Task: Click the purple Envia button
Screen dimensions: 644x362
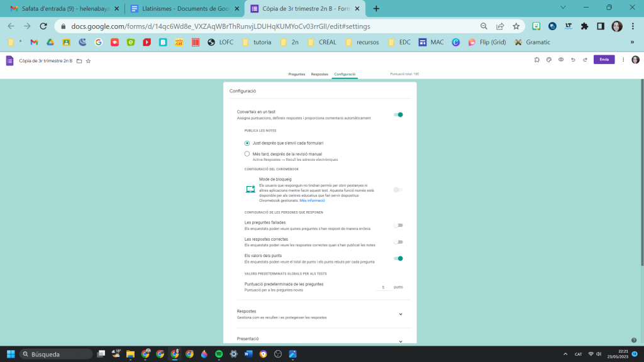Action: (604, 60)
